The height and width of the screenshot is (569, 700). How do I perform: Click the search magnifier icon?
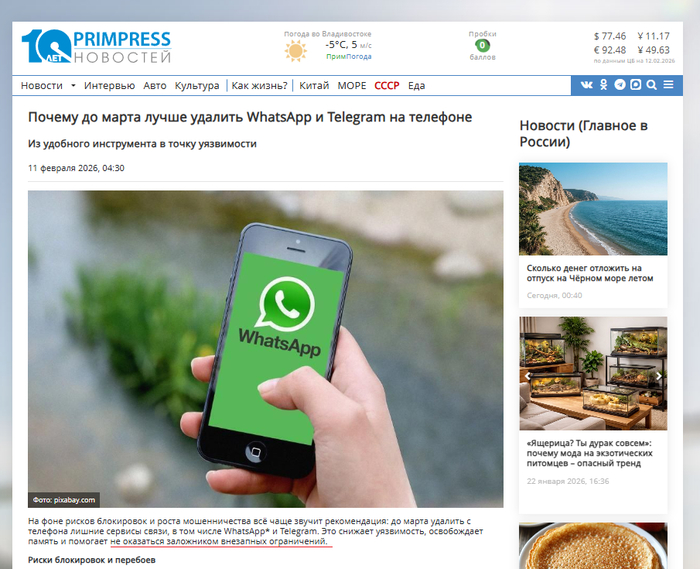[x=651, y=85]
